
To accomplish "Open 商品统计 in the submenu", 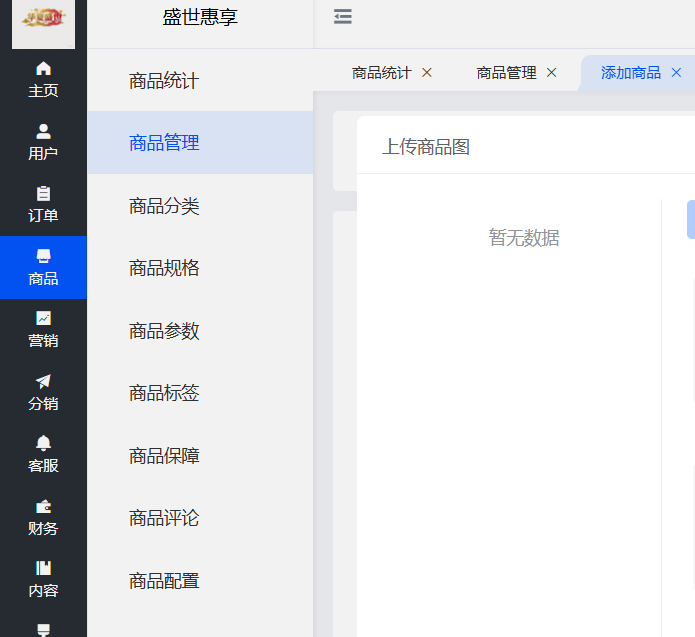I will click(200, 81).
